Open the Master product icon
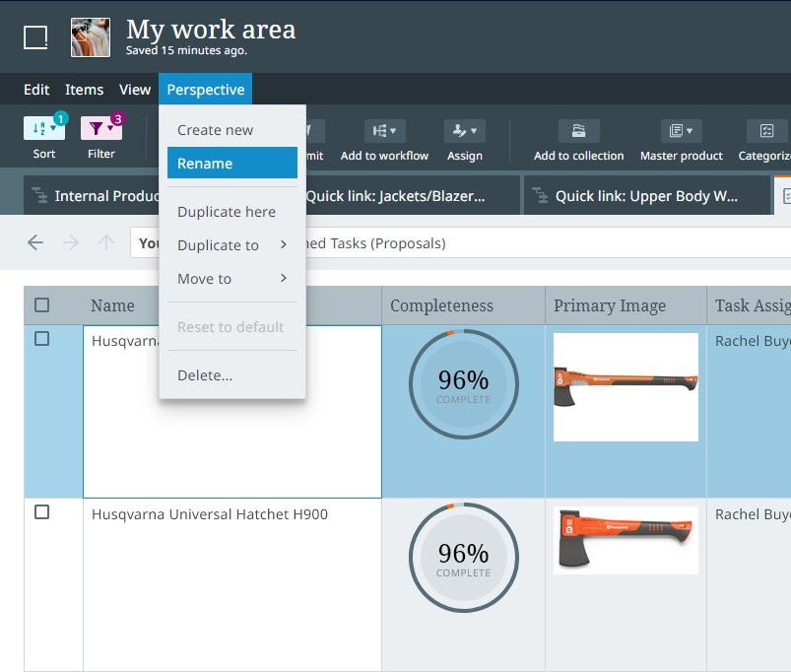Viewport: 791px width, 672px height. tap(681, 132)
